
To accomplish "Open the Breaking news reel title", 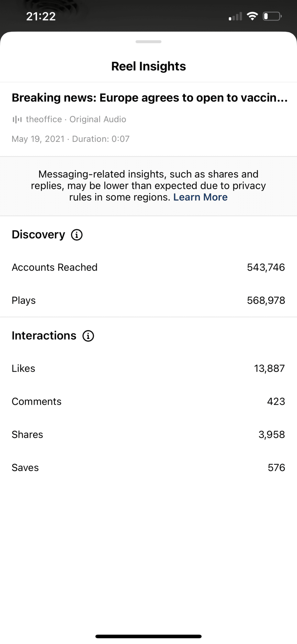I will 150,98.
